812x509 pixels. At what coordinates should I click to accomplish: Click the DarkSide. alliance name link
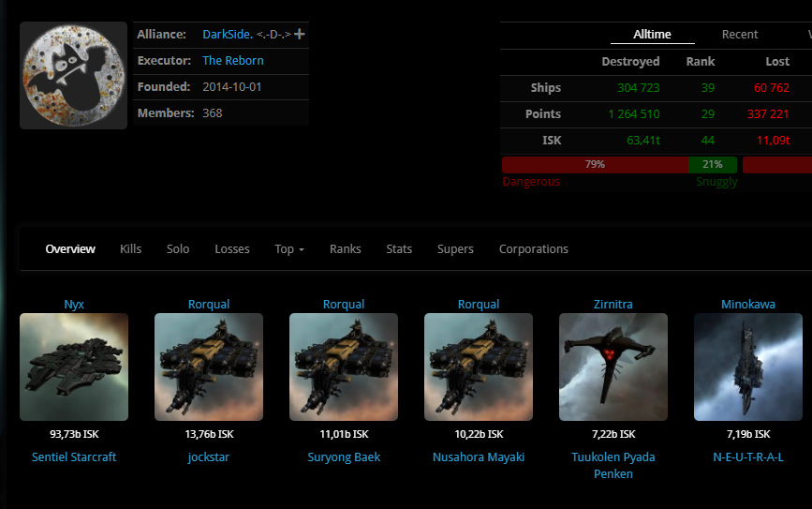pyautogui.click(x=228, y=35)
